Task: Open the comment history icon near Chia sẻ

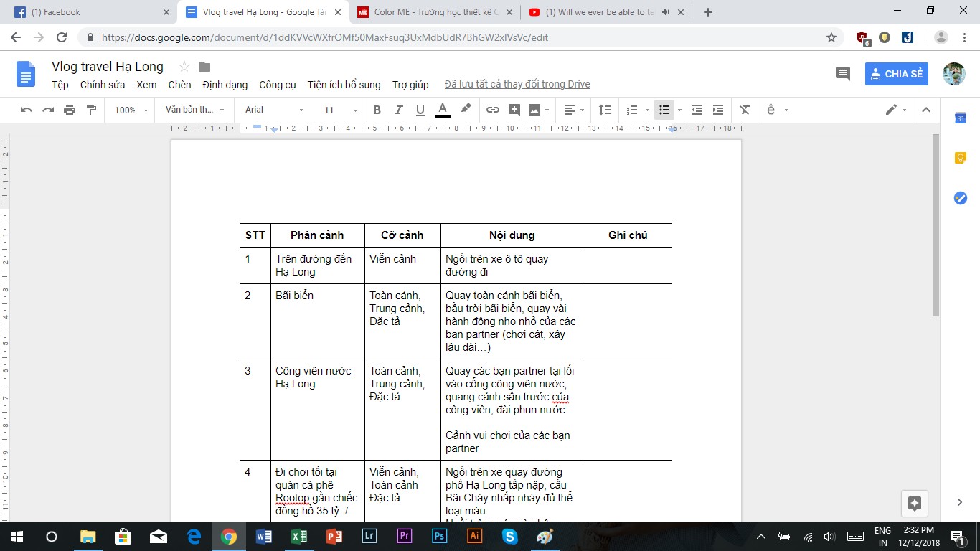Action: tap(843, 74)
